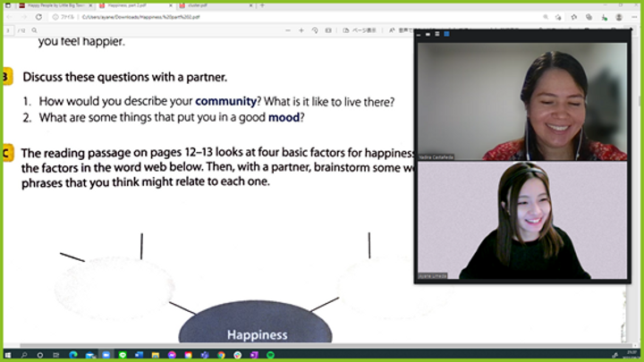Screen dimensions: 644x362
Task: Click the browser back arrow
Action: [x=8, y=16]
